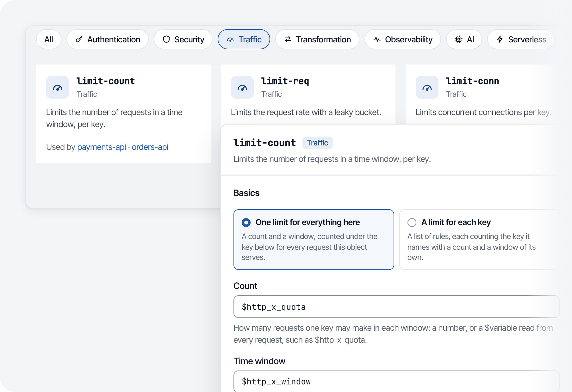Filter plugins by Authentication

tap(108, 39)
